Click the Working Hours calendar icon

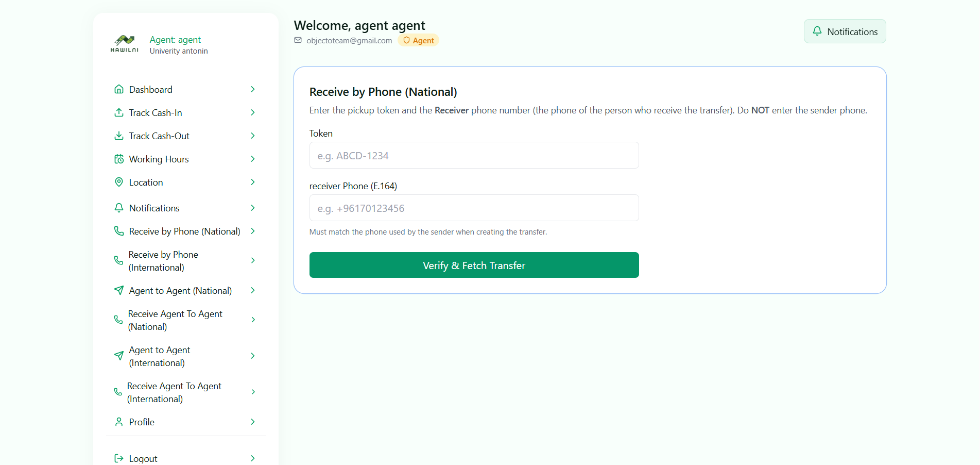(x=119, y=159)
